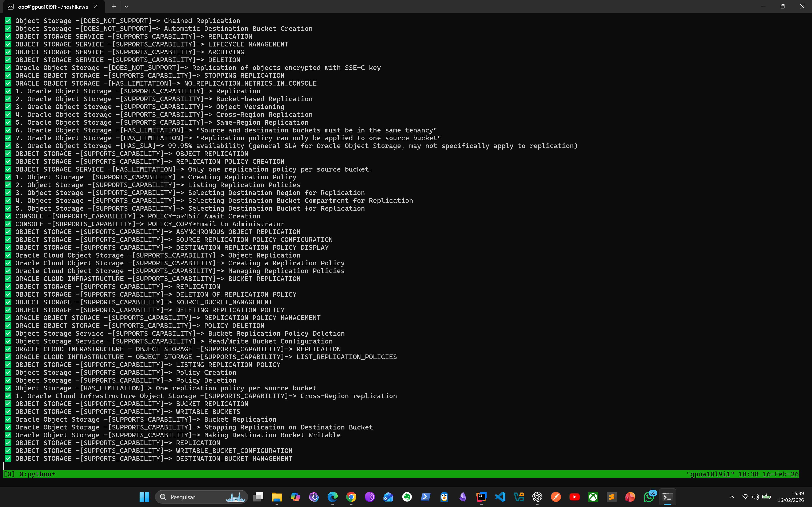Open Evernote from taskbar
This screenshot has height=507, width=812.
407,497
